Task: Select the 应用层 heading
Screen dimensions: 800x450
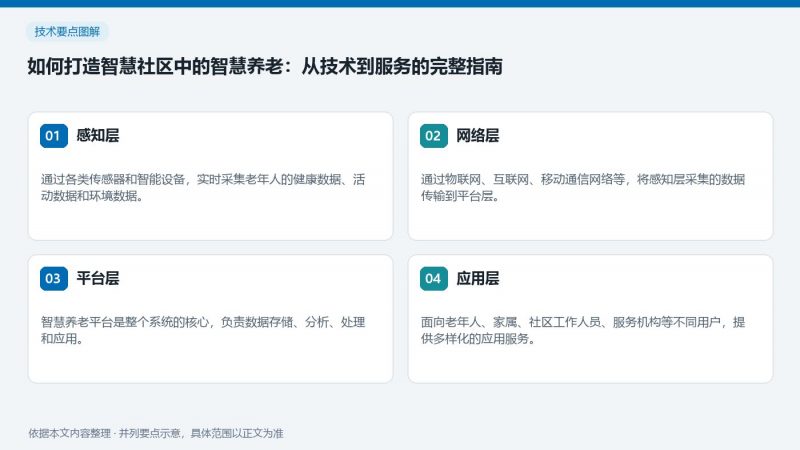Action: pyautogui.click(x=478, y=279)
